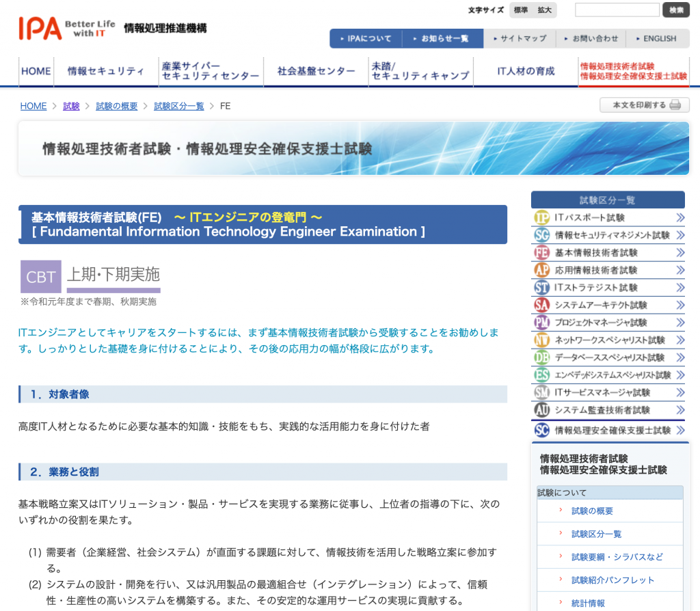The image size is (700, 611).
Task: Click the 試験区分一覧 breadcrumb link
Action: point(178,106)
